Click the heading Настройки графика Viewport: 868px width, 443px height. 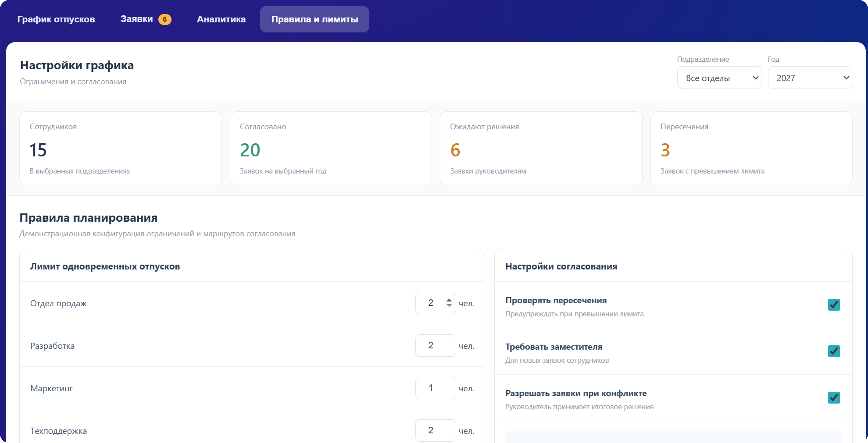click(x=77, y=65)
